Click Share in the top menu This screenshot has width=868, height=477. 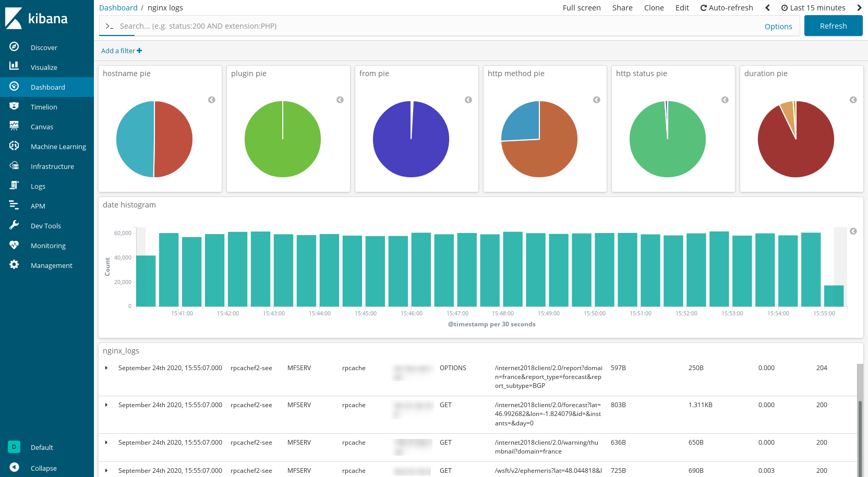[x=622, y=8]
